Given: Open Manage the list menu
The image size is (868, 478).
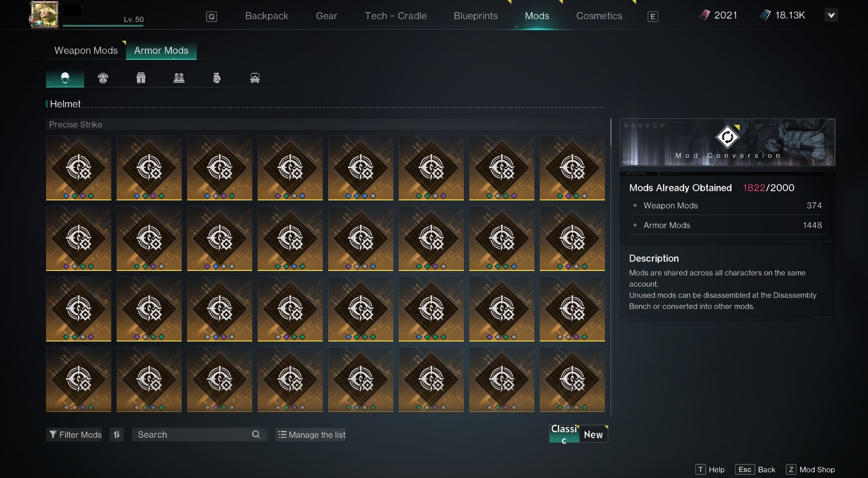Looking at the screenshot, I should tap(311, 435).
